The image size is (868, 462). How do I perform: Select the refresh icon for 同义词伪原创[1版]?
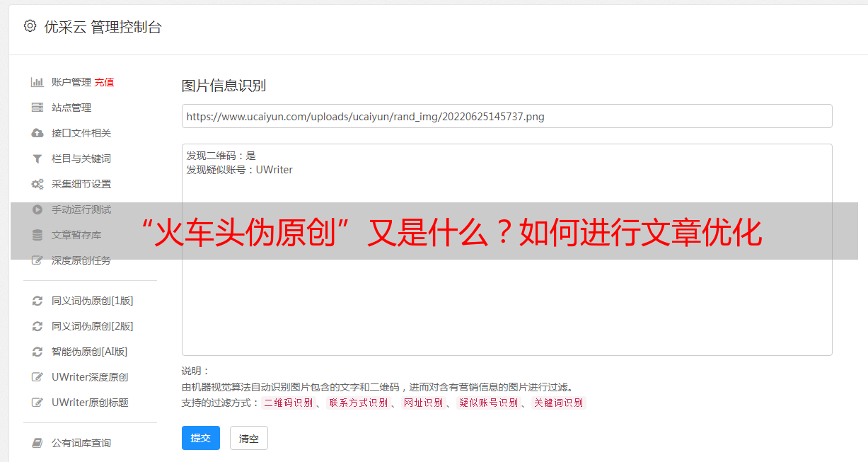click(x=37, y=301)
